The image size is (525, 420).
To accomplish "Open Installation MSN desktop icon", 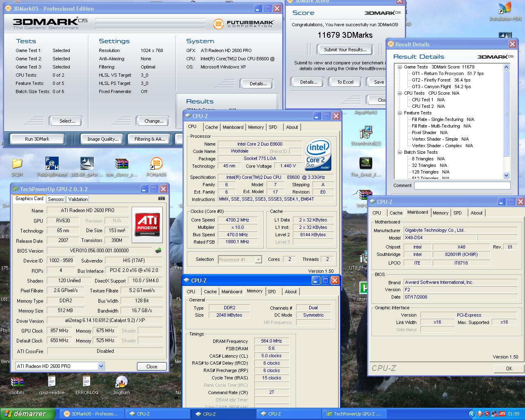I will point(505,11).
